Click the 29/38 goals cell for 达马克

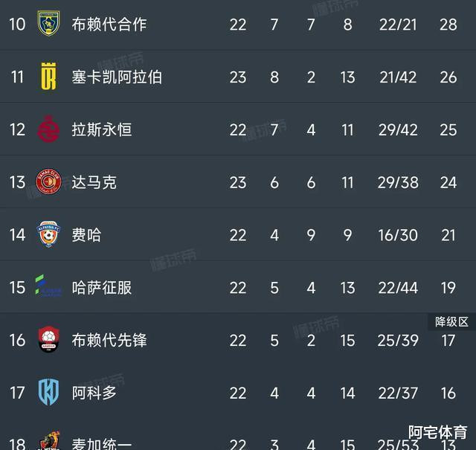pyautogui.click(x=398, y=182)
